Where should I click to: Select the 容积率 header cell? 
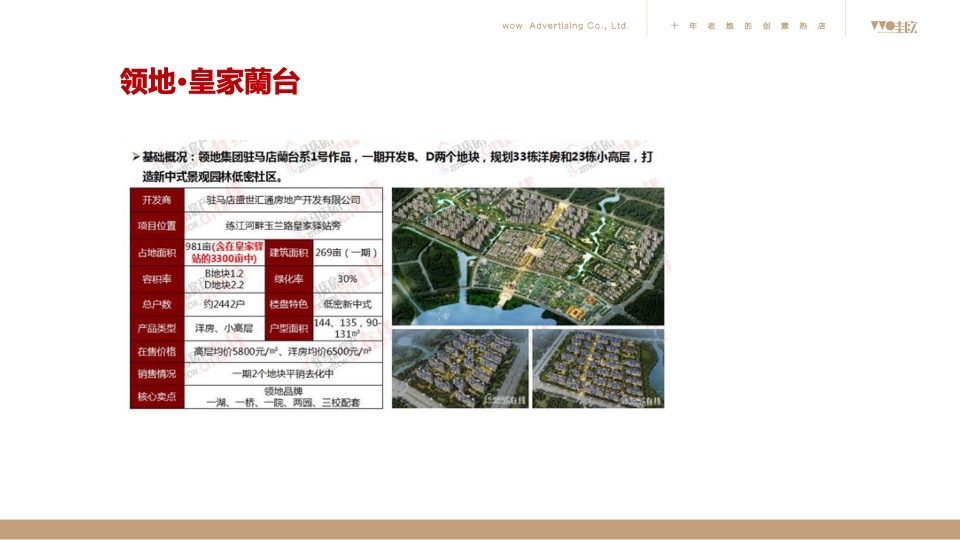[157, 279]
